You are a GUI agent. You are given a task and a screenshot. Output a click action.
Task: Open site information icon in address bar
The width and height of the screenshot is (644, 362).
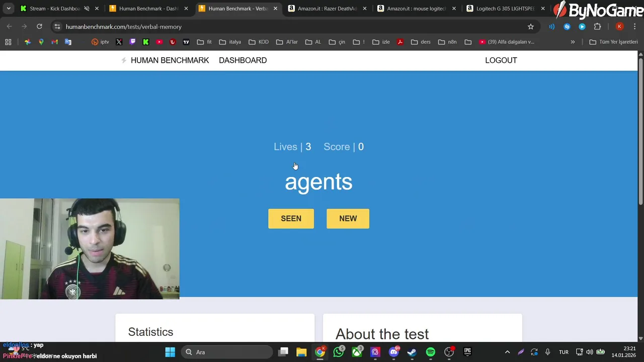[x=57, y=27]
